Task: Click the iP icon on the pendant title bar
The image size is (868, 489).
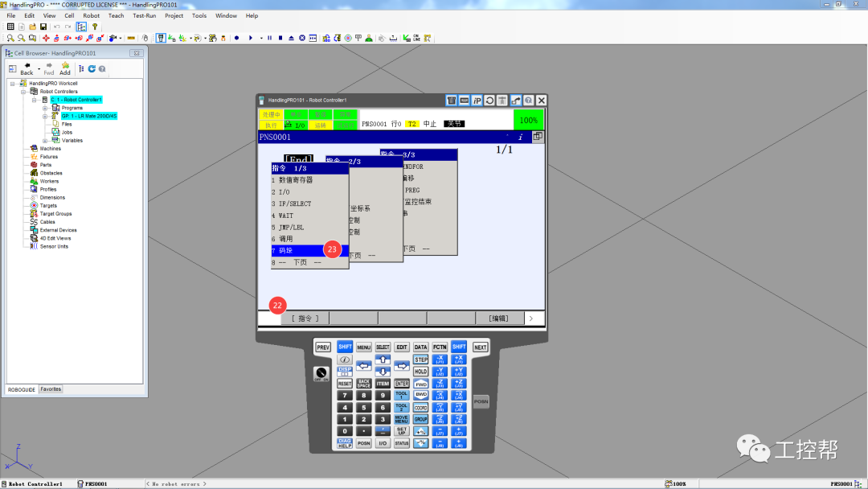Action: pyautogui.click(x=477, y=101)
